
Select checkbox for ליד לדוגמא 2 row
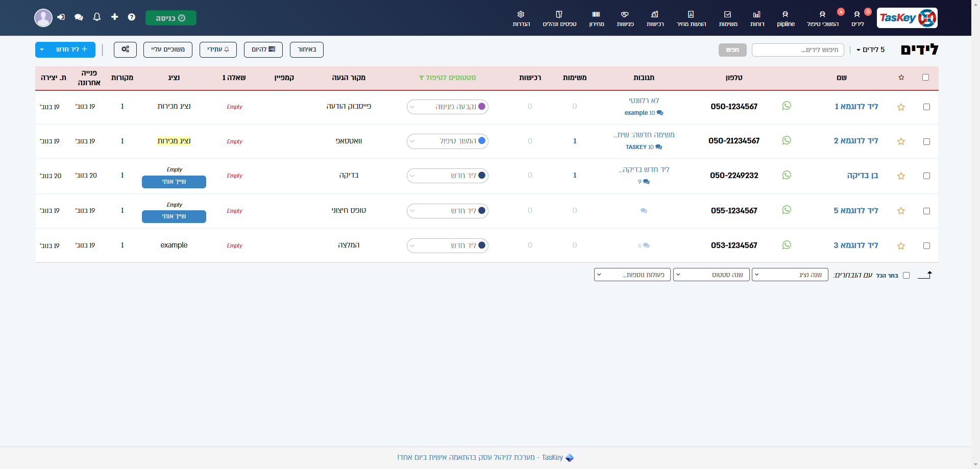pos(926,141)
